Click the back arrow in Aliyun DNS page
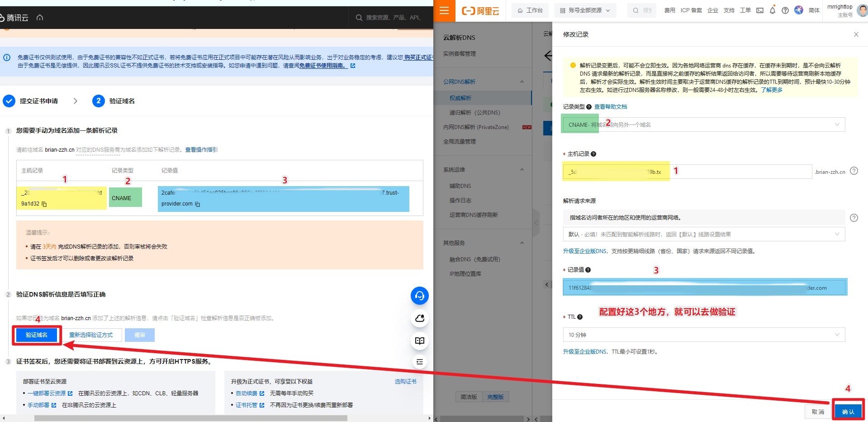The height and width of the screenshot is (422, 868). (548, 56)
